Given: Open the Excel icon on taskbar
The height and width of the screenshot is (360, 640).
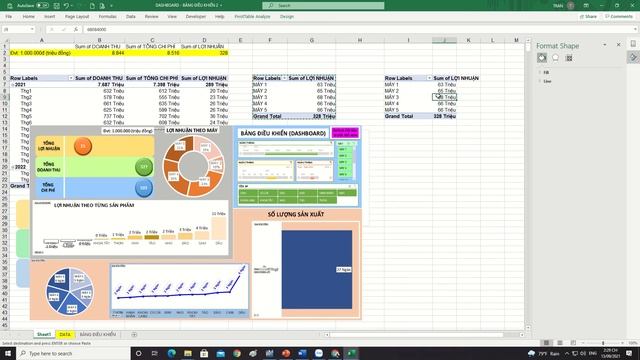Looking at the screenshot, I should (x=351, y=353).
